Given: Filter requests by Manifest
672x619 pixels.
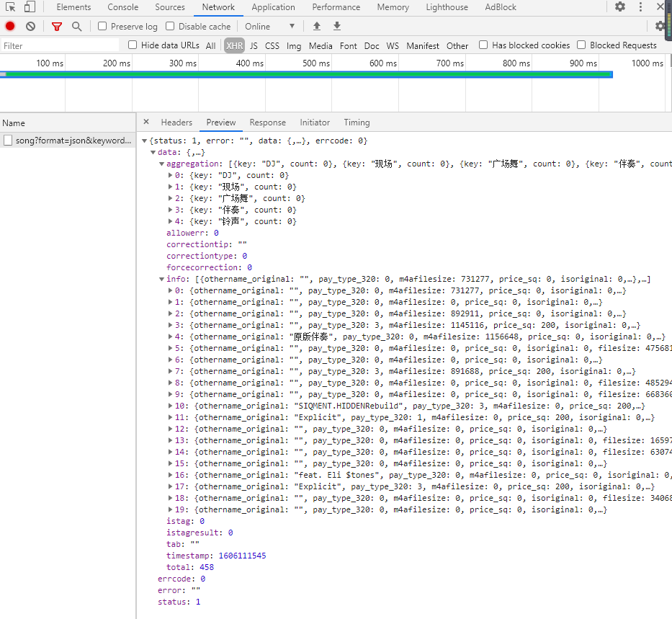Looking at the screenshot, I should (423, 46).
